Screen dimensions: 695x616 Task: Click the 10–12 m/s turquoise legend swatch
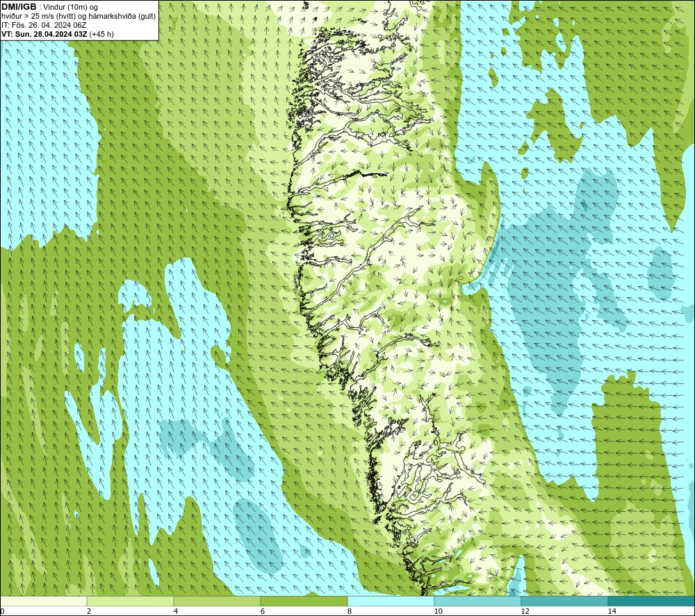(x=477, y=601)
